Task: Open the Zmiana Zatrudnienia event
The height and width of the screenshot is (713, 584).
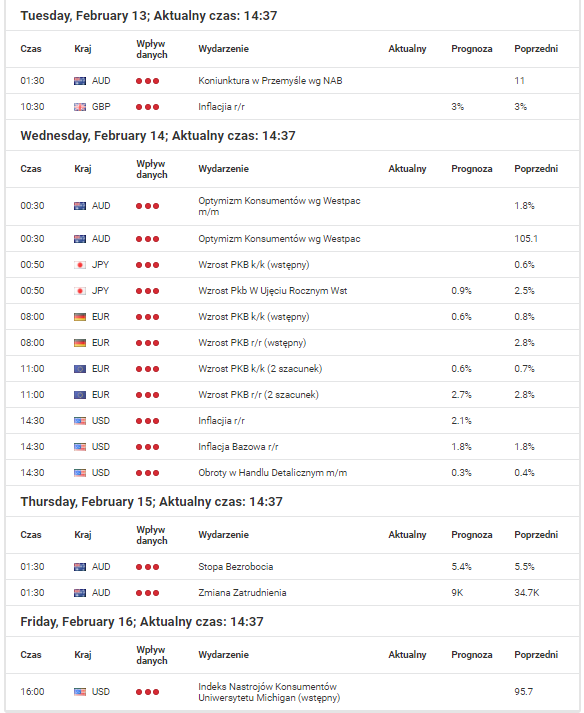Action: pos(242,593)
